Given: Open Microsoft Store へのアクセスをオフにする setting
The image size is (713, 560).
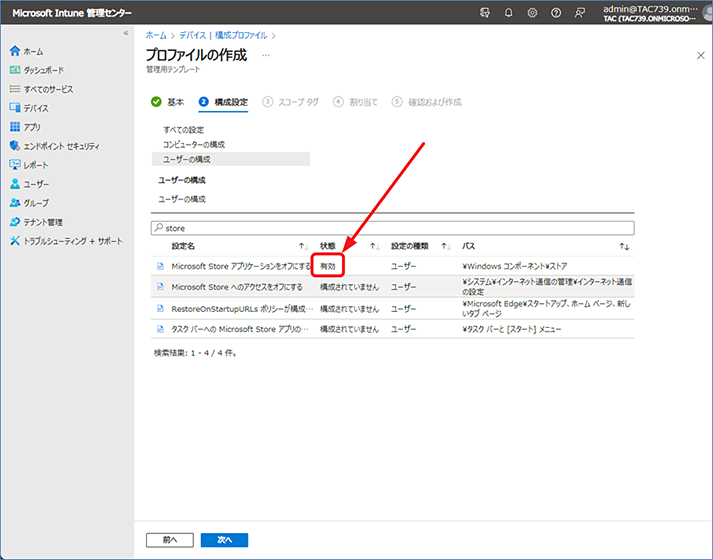Looking at the screenshot, I should point(237,287).
